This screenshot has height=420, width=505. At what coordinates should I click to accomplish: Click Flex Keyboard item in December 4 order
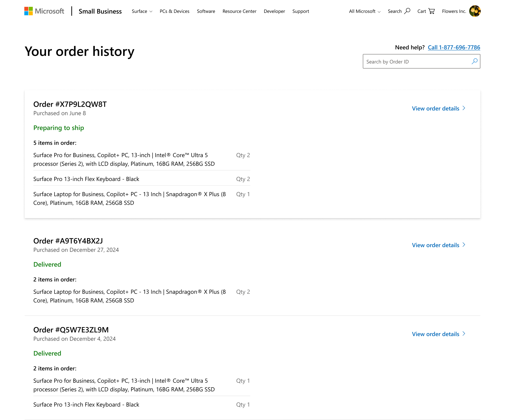click(x=86, y=405)
